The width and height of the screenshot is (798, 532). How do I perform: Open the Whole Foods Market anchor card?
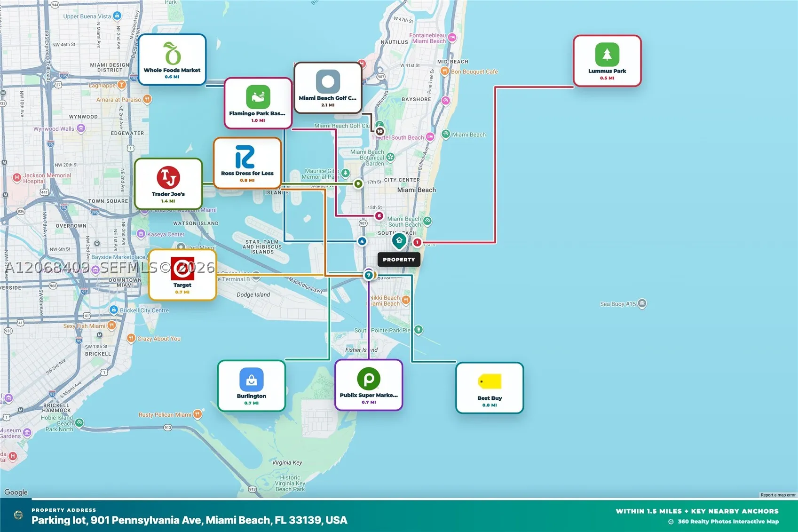tap(172, 60)
